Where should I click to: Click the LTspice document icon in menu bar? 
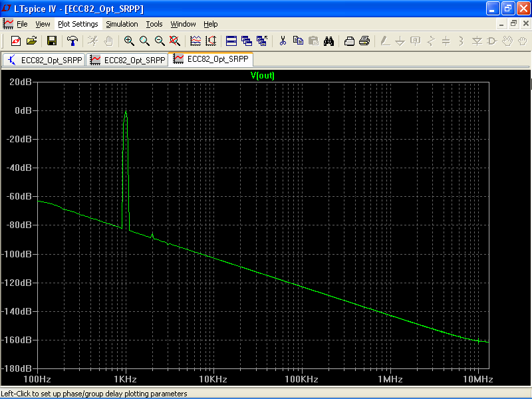pos(8,24)
